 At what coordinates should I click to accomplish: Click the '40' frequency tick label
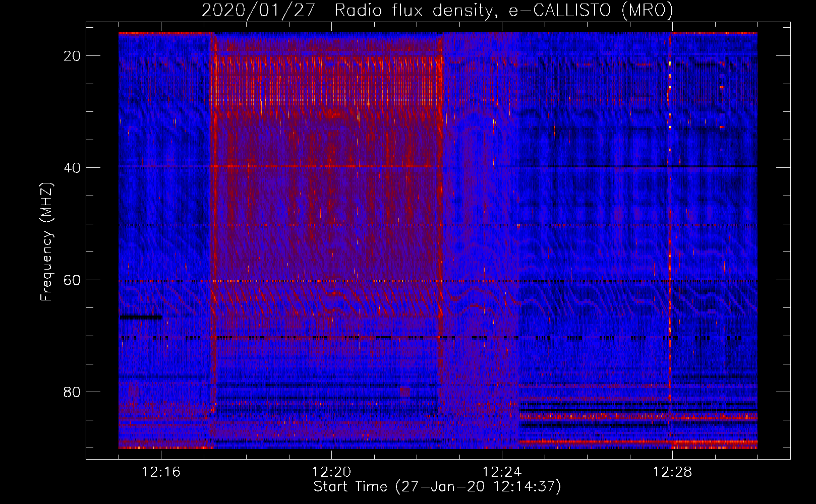73,168
